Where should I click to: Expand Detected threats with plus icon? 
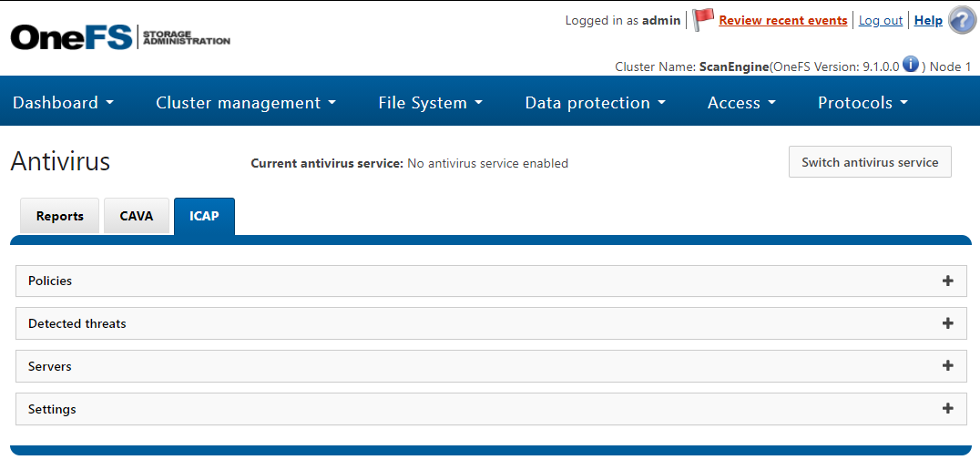tap(948, 323)
